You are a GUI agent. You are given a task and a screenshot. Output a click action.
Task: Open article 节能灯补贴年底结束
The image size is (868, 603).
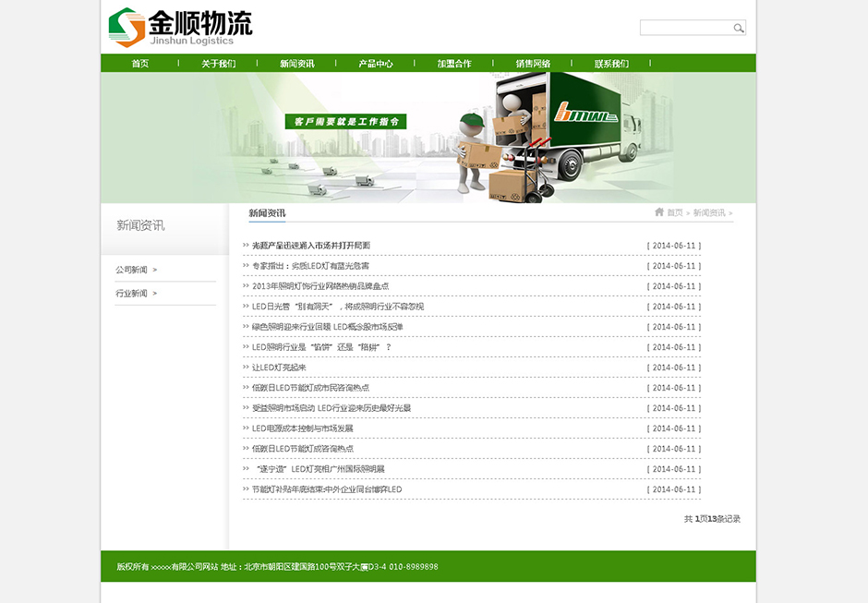pos(327,489)
